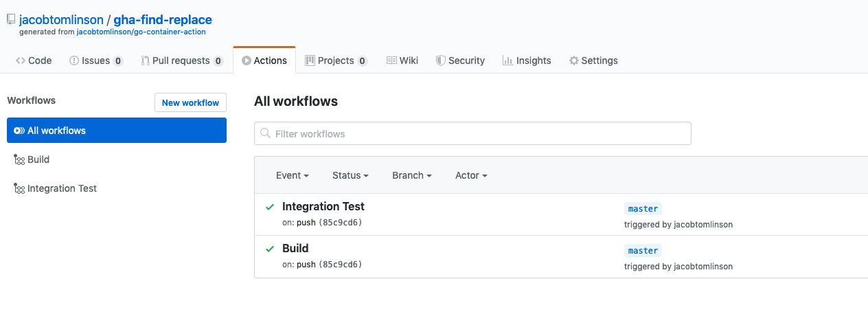Click the workflow icon next to Build in sidebar
Image resolution: width=868 pixels, height=323 pixels.
19,159
